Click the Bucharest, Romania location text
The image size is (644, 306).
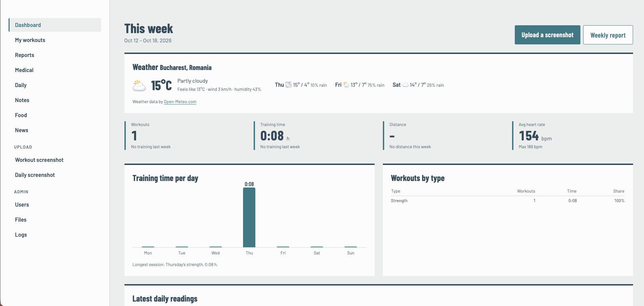coord(186,68)
